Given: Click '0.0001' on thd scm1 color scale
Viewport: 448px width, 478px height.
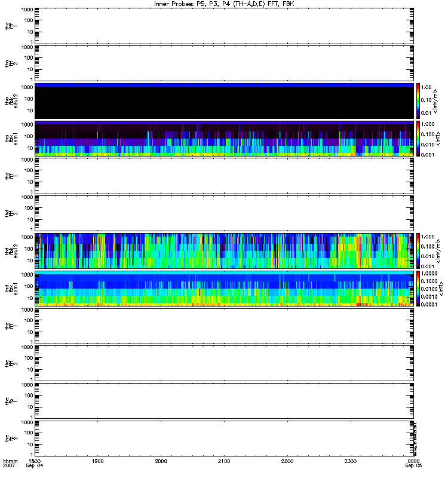Looking at the screenshot, I should (x=429, y=304).
